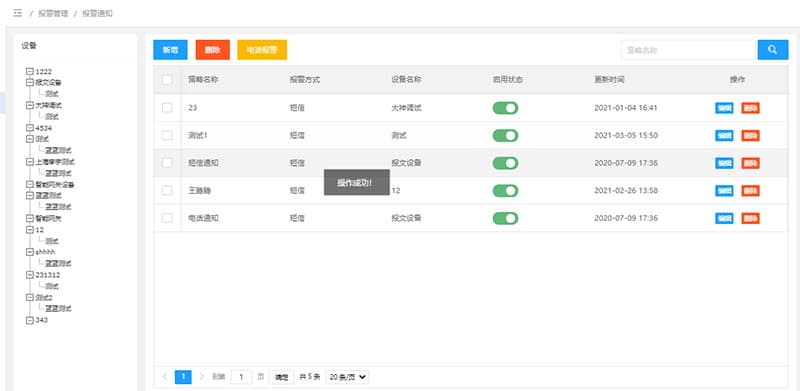Disable enable-status switch for row 23
The width and height of the screenshot is (800, 391).
pyautogui.click(x=505, y=108)
